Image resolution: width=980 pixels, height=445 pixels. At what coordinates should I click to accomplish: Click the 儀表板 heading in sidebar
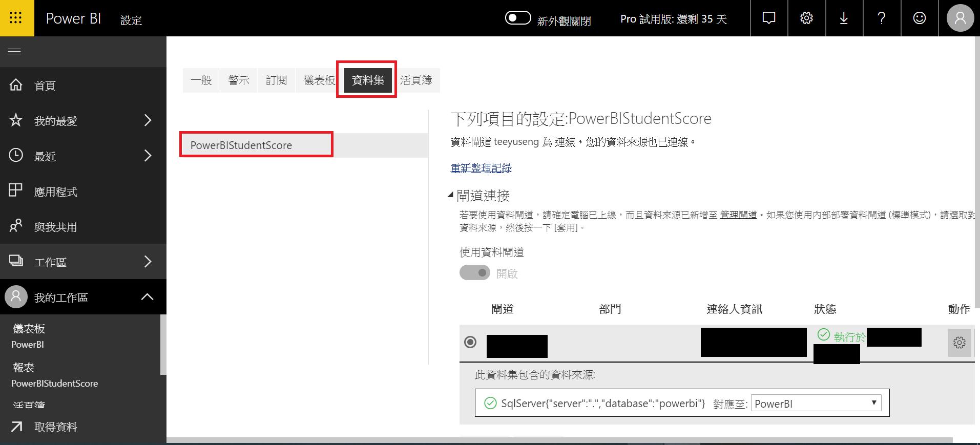pos(29,329)
